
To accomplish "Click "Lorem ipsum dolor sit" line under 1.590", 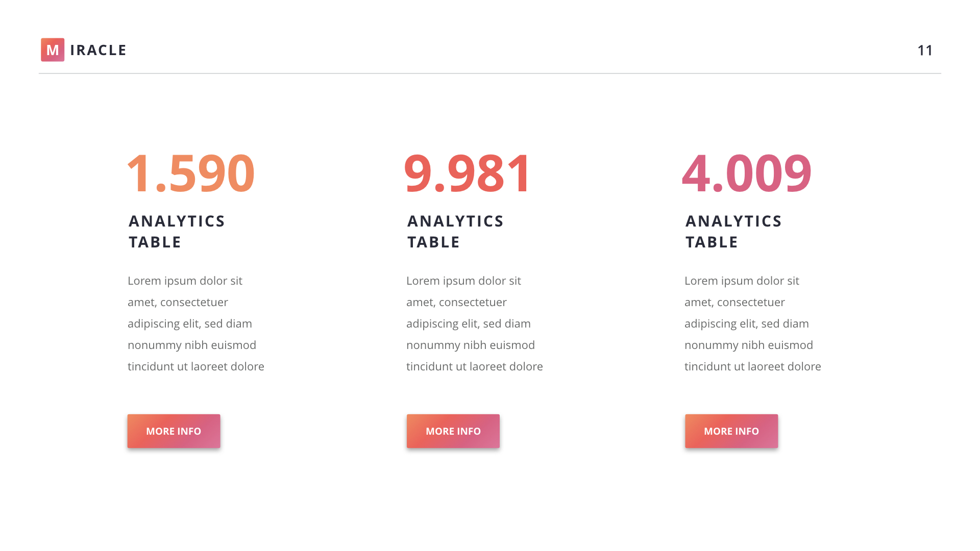I will click(x=185, y=281).
